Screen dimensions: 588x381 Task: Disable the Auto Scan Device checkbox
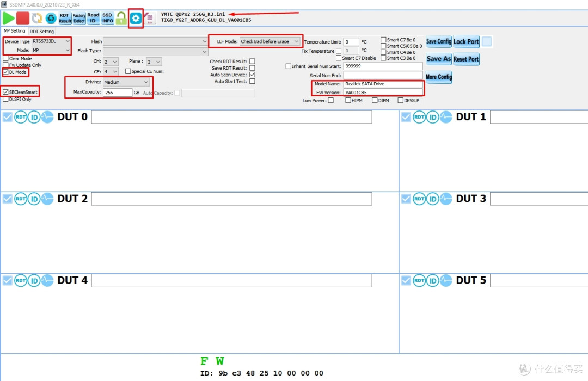coord(253,75)
